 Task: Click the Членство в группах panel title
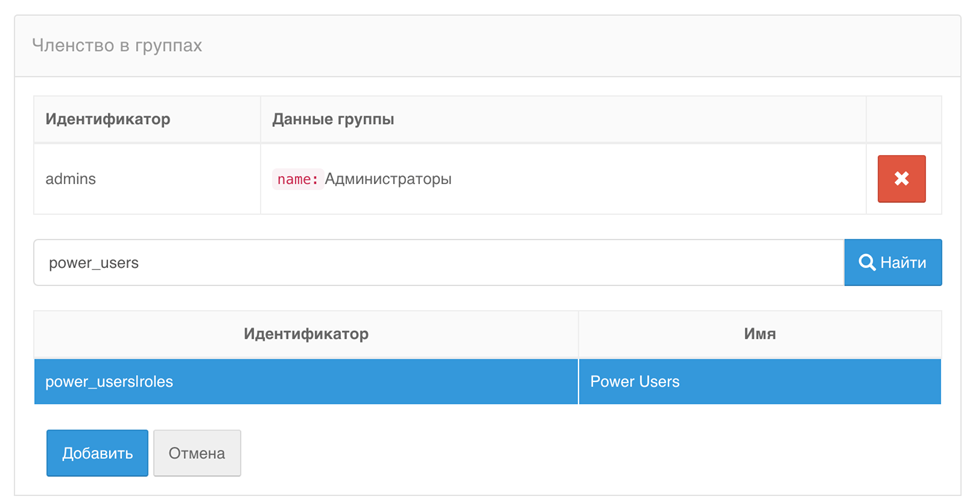117,46
